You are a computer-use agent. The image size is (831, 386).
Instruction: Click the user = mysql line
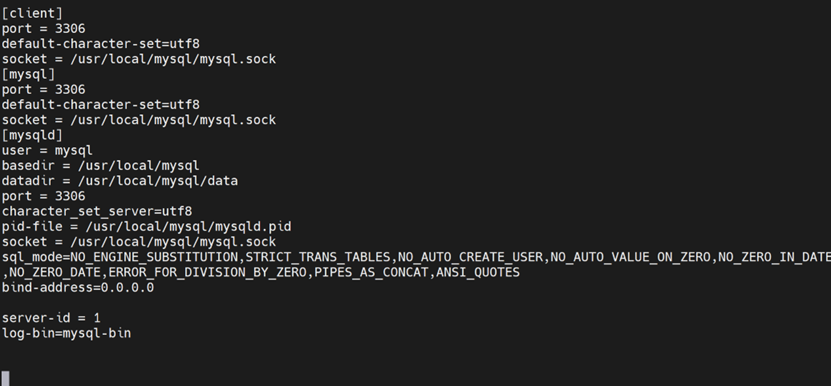coord(47,151)
